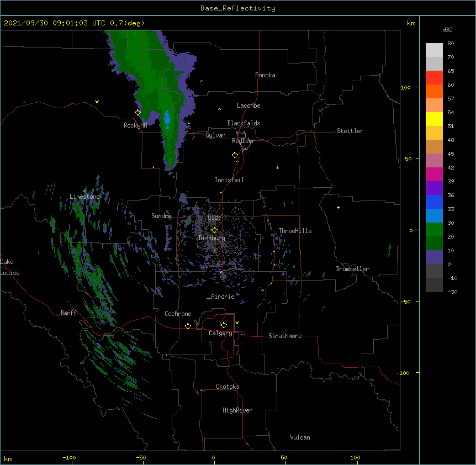The width and height of the screenshot is (476, 465).
Task: Click the Airdrie city label
Action: click(223, 297)
